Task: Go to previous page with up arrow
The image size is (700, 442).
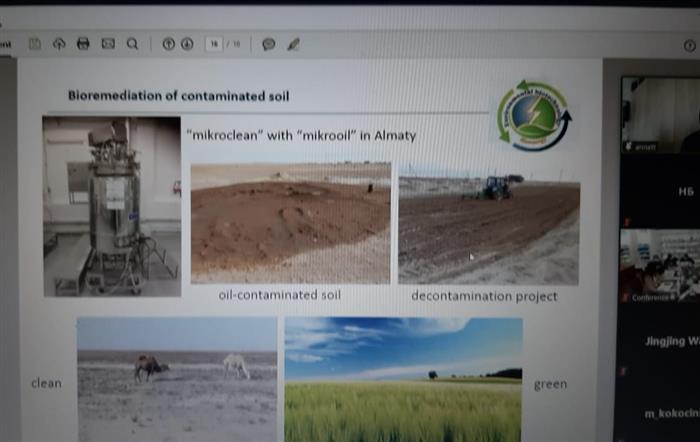Action: [x=168, y=44]
